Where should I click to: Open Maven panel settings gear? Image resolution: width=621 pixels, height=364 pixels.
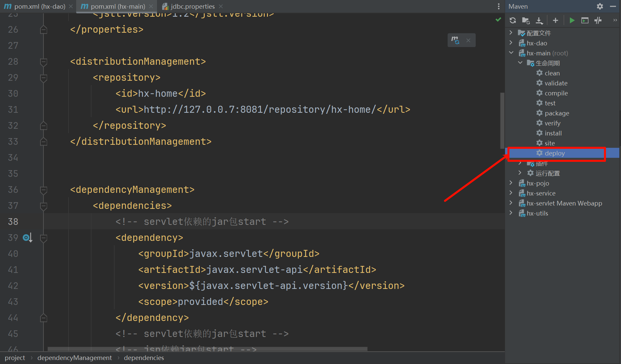tap(600, 6)
